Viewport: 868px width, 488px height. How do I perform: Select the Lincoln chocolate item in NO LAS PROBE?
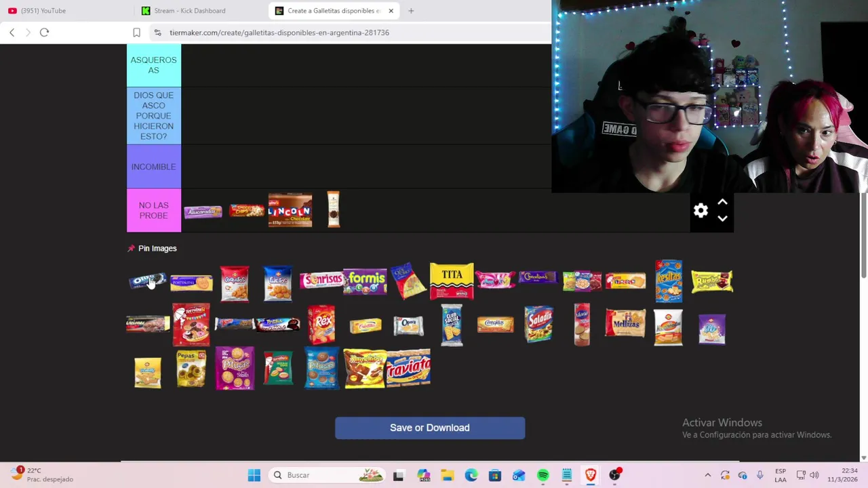point(290,210)
